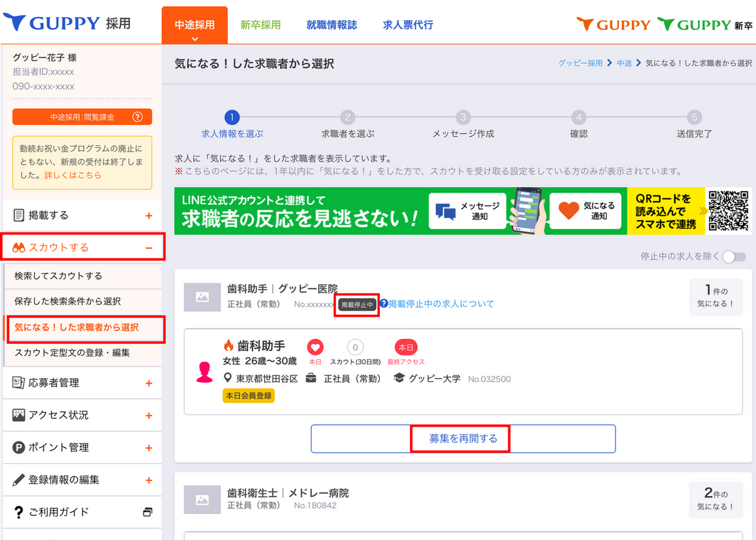This screenshot has width=756, height=540.
Task: Click the chart icon next to アクセス状況
Action: pos(19,415)
